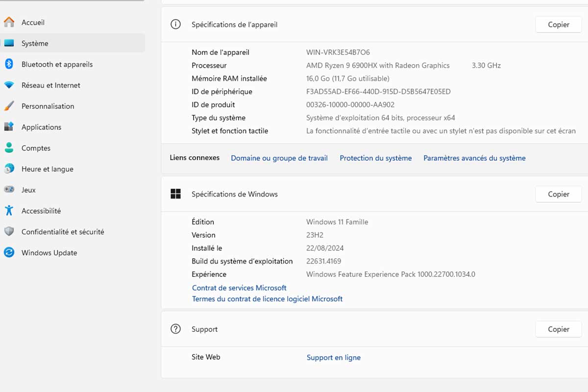Click the Système monitor icon

click(x=9, y=43)
